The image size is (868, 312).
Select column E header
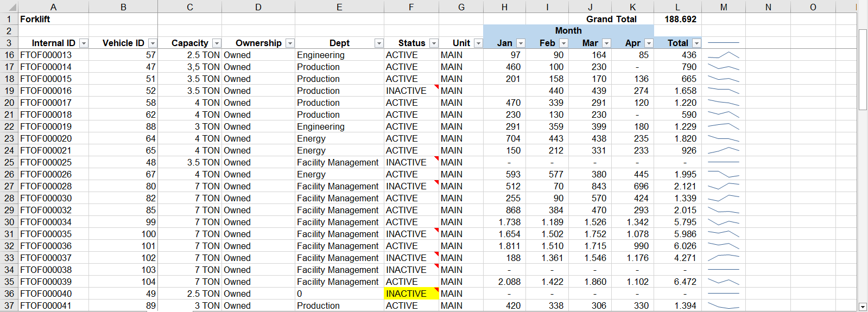(x=339, y=7)
